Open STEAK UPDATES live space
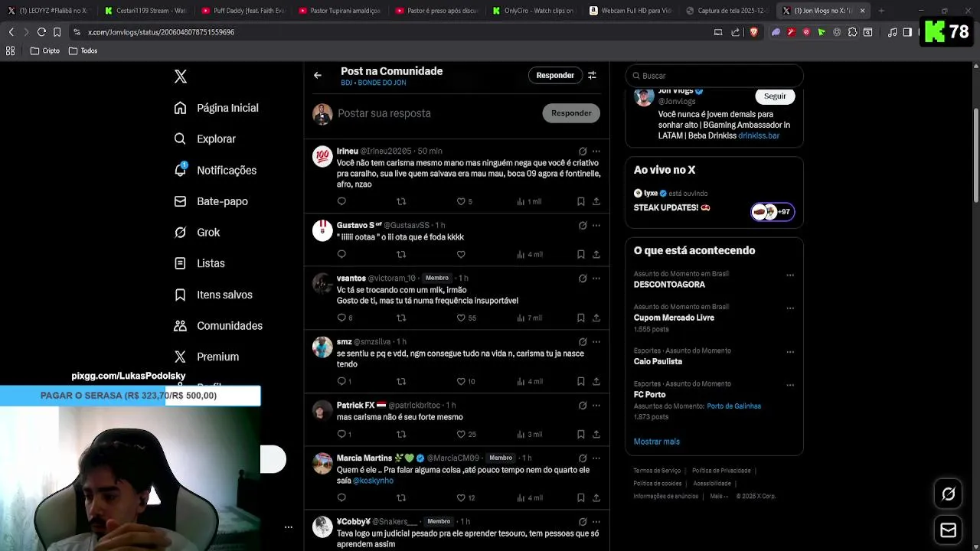 pos(671,207)
